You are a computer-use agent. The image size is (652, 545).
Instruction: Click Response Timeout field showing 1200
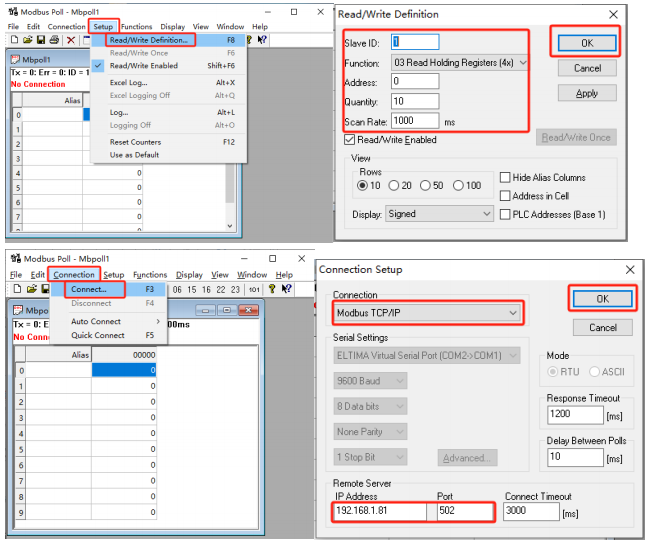pos(575,414)
